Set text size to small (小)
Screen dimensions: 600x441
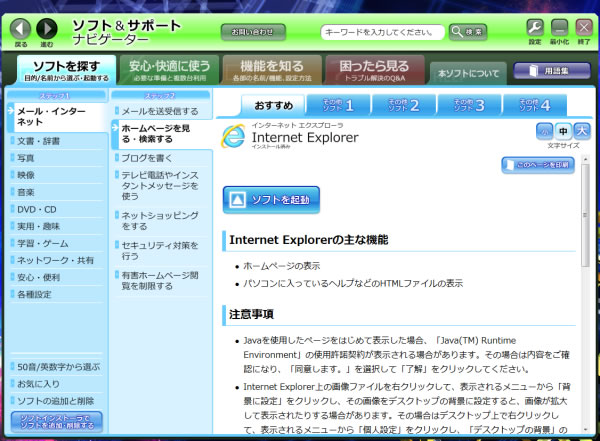(x=545, y=131)
